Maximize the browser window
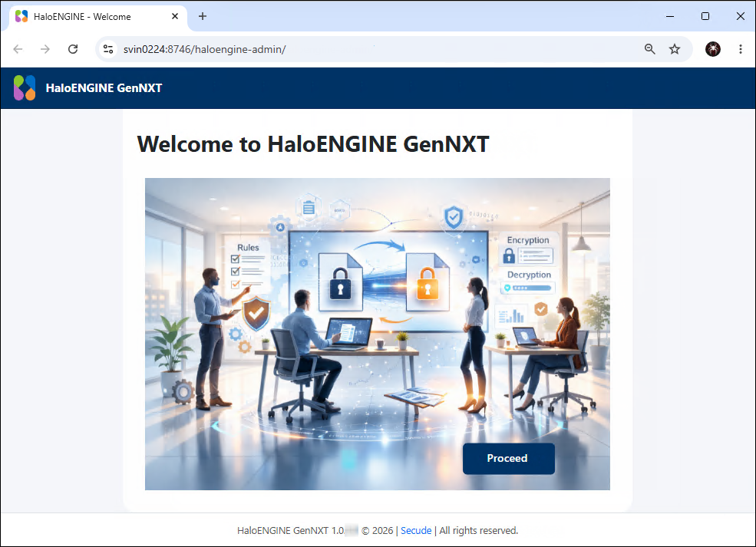Viewport: 756px width, 547px height. 705,16
